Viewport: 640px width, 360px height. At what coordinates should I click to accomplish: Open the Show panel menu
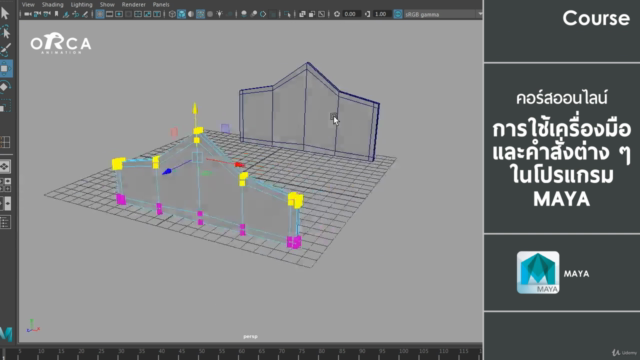pos(107,4)
